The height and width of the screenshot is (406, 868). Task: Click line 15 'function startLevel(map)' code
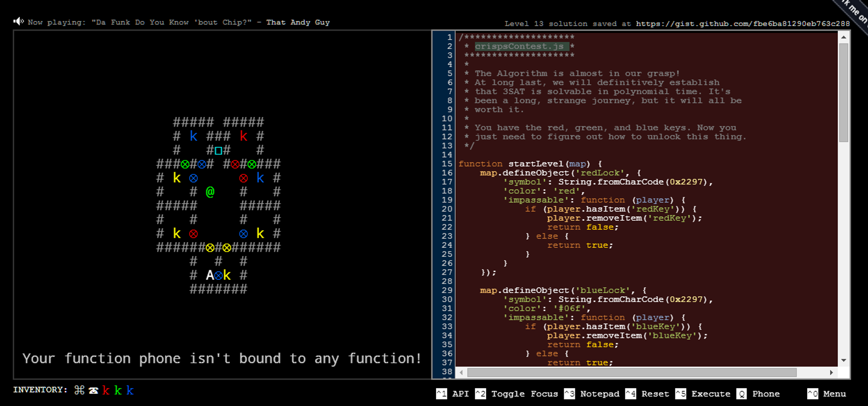530,164
